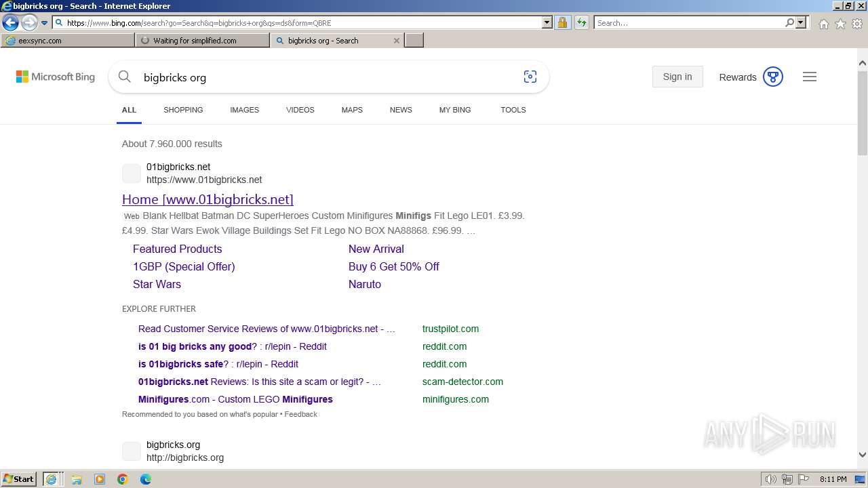Click the minifigures.com source link
The height and width of the screenshot is (488, 868).
point(456,399)
